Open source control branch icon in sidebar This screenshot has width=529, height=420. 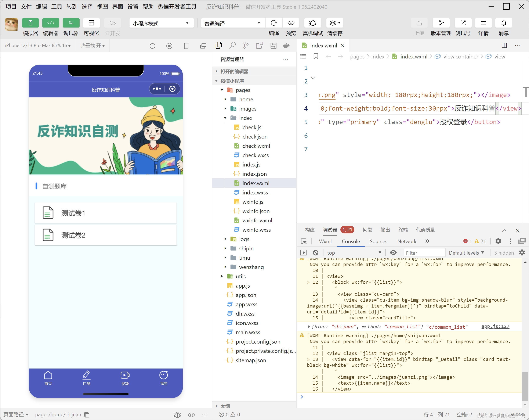[246, 45]
